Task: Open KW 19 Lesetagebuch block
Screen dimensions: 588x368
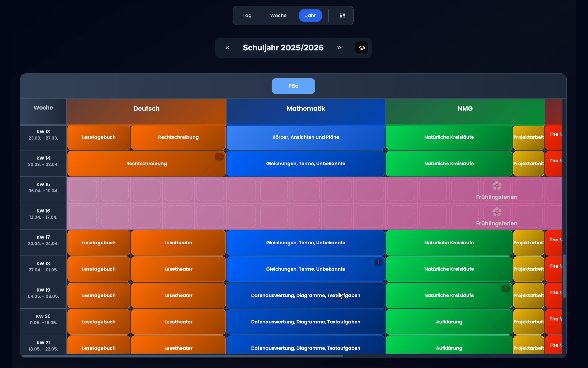Action: pyautogui.click(x=99, y=296)
